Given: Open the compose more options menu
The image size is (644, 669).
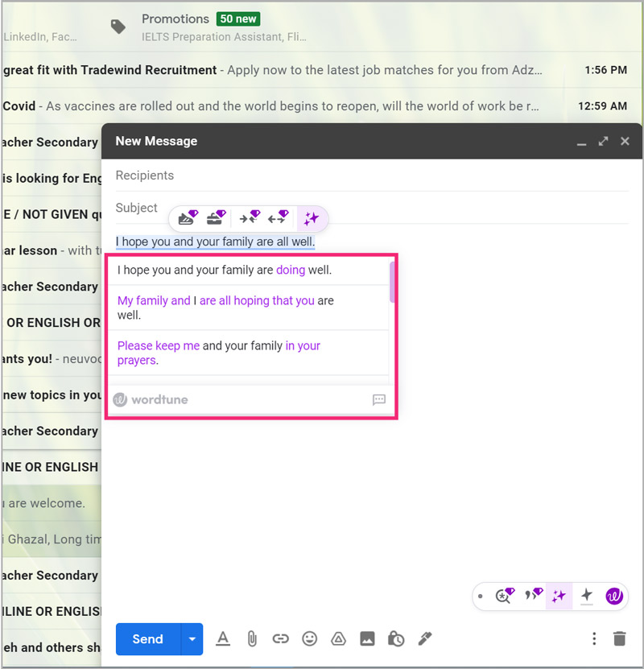Looking at the screenshot, I should (594, 638).
